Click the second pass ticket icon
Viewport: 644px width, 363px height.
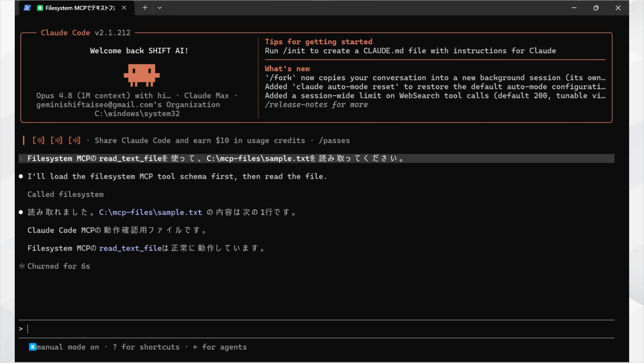[x=56, y=140]
